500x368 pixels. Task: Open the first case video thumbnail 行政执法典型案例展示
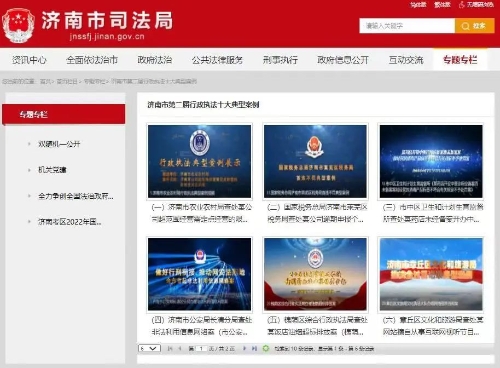point(199,161)
